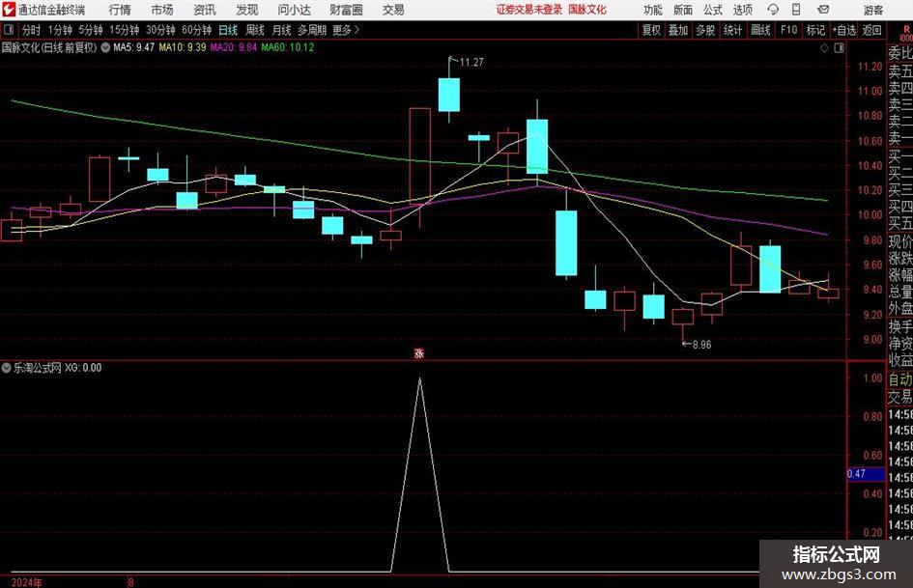Click 证券交易未登录 login link
This screenshot has height=588, width=913.
[529, 10]
